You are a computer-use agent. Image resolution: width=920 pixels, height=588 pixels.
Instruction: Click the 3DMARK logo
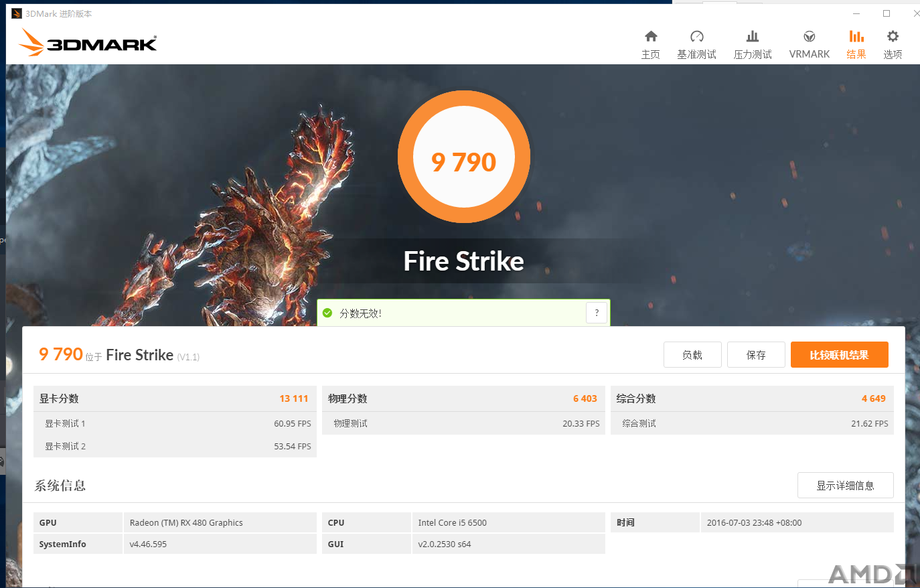click(x=88, y=42)
